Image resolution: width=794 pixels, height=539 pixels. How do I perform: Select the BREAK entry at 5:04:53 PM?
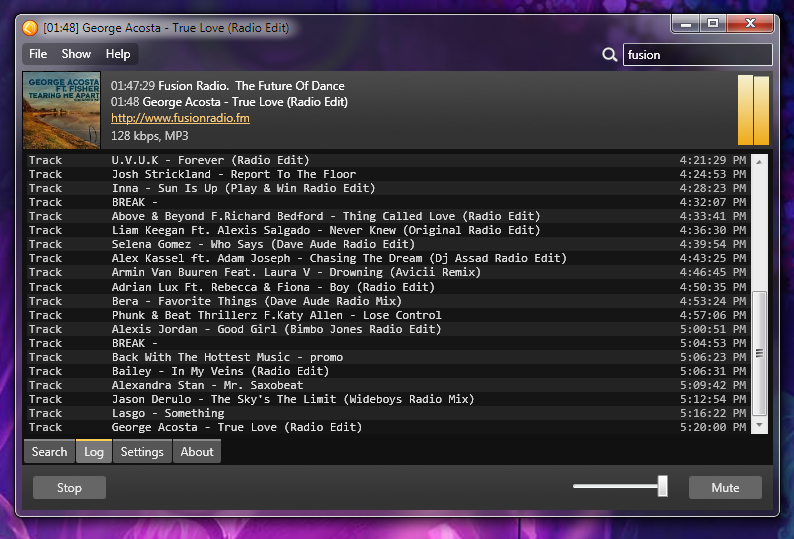pyautogui.click(x=388, y=343)
